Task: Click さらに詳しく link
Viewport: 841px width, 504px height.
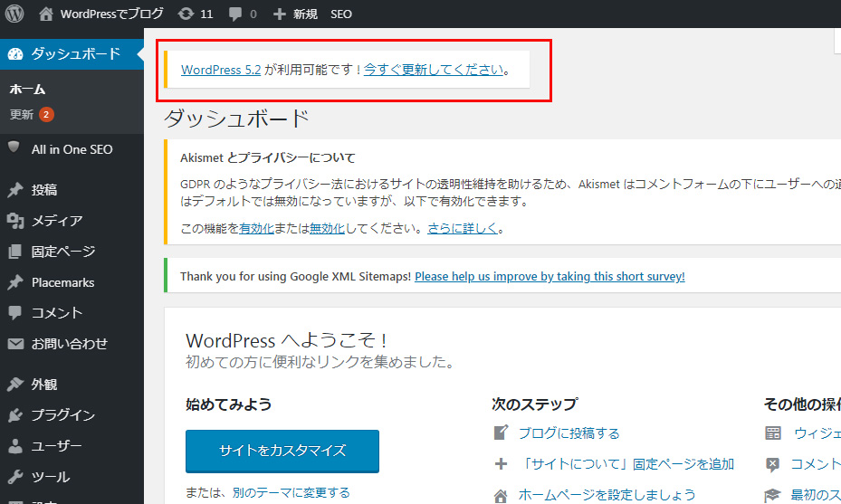Action: pyautogui.click(x=463, y=228)
